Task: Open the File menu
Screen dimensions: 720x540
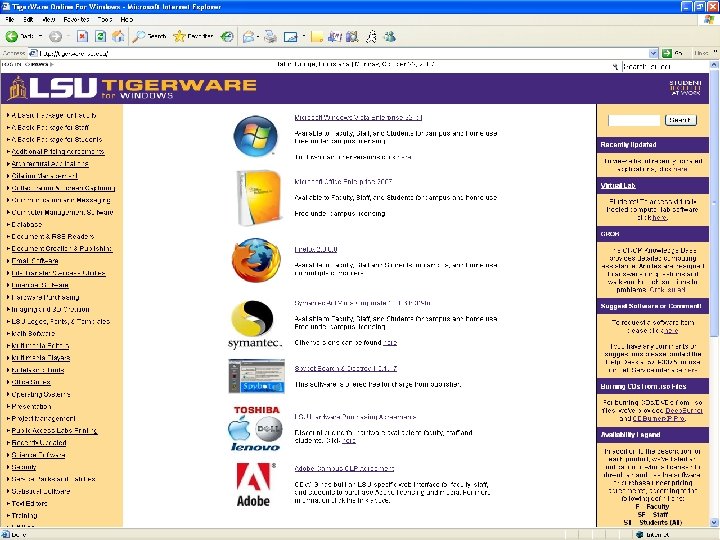Action: (10, 19)
